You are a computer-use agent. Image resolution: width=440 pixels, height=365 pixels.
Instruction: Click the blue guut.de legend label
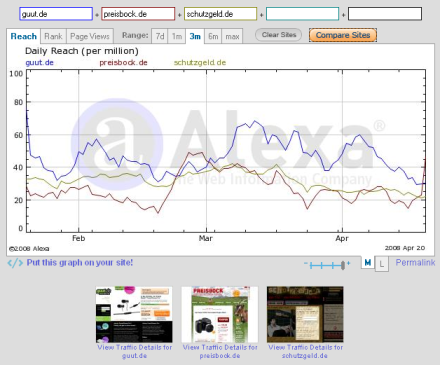point(39,63)
